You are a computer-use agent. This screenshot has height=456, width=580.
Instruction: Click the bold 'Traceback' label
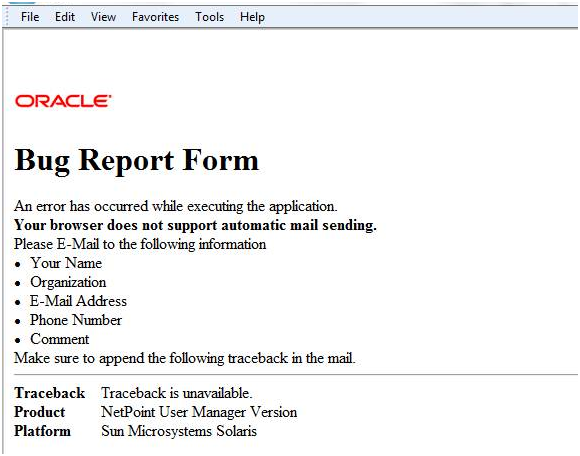coord(50,393)
